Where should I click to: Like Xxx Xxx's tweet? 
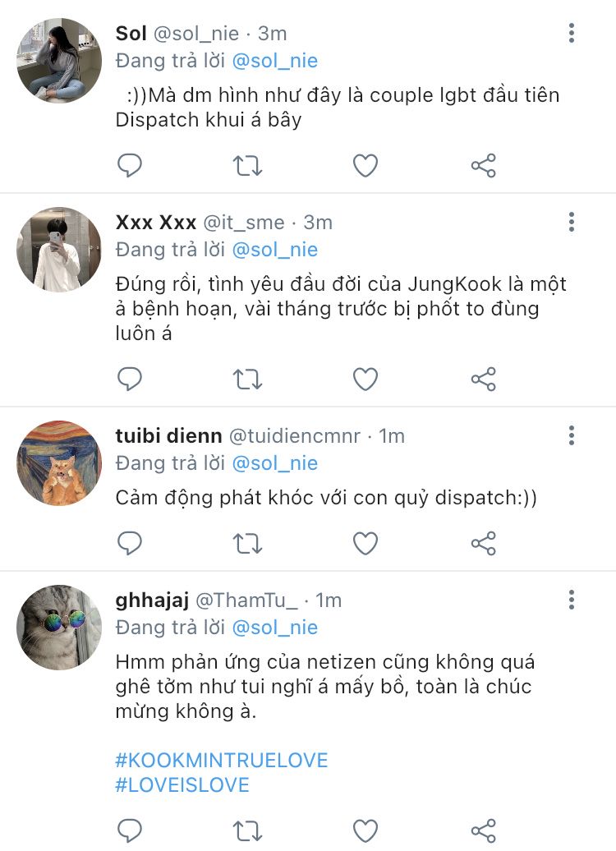pos(365,379)
